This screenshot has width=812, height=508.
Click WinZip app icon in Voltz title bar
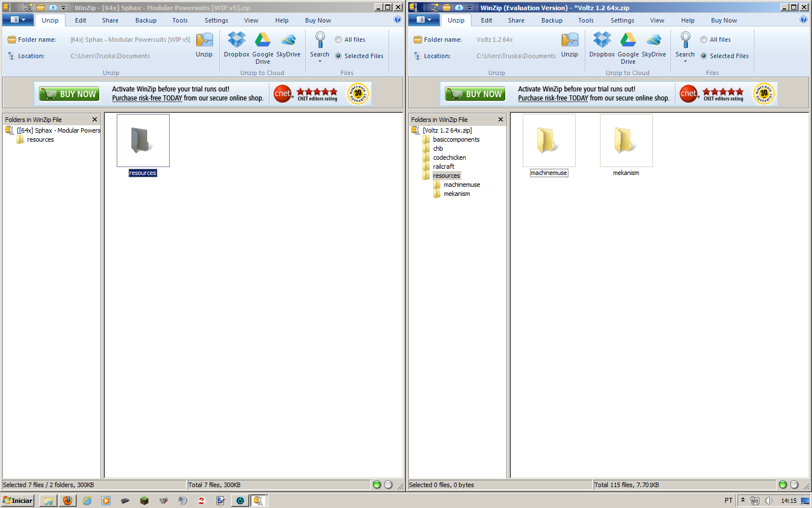click(413, 7)
